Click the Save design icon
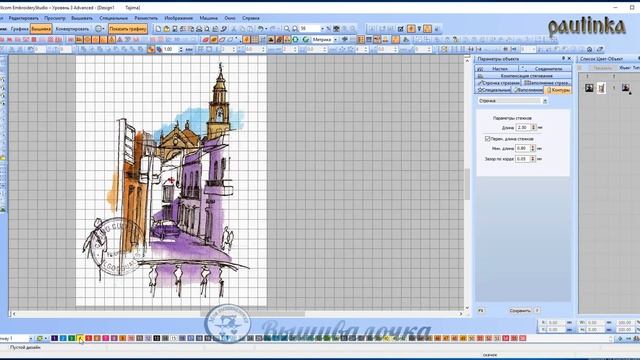Viewport: 640px width, 360px height. [x=175, y=29]
